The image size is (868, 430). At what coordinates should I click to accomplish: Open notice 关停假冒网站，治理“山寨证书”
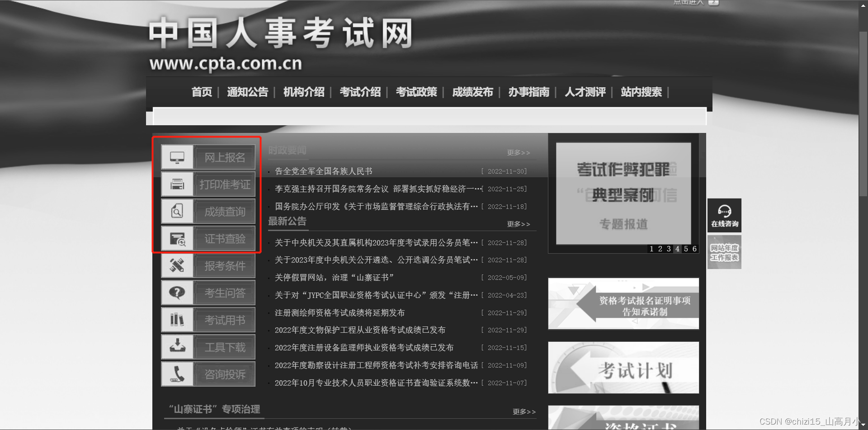[x=335, y=278]
